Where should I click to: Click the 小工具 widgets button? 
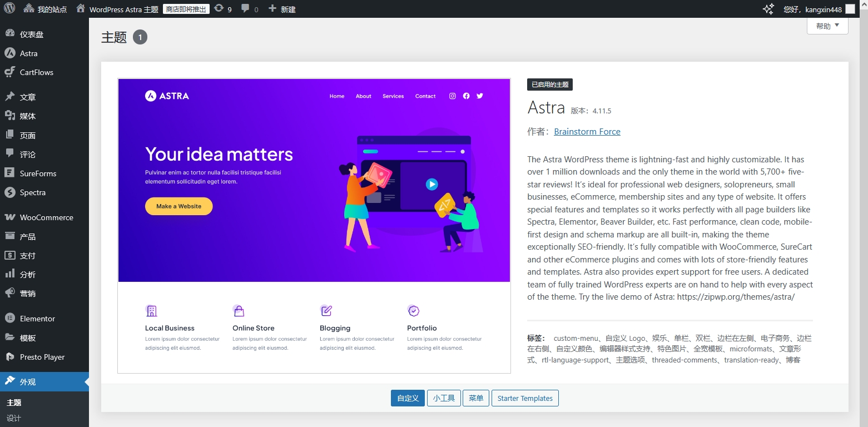pos(444,398)
